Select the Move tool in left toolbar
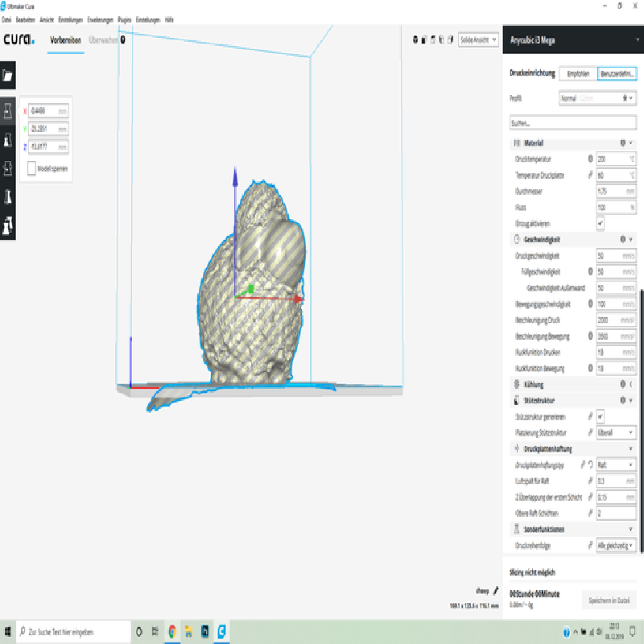The image size is (644, 644). click(x=8, y=110)
